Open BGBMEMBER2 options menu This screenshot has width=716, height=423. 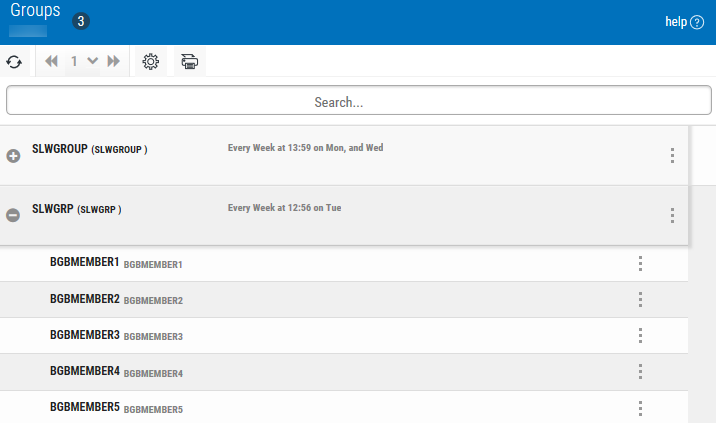pos(640,300)
